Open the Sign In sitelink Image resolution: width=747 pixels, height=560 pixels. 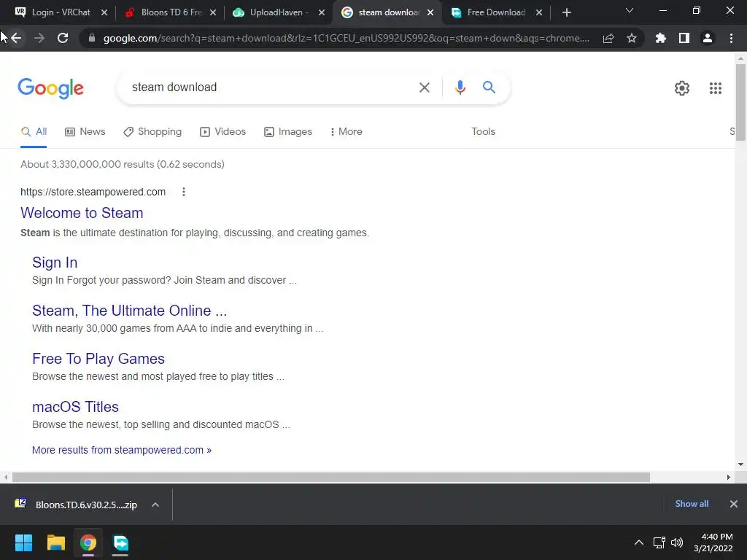click(55, 262)
